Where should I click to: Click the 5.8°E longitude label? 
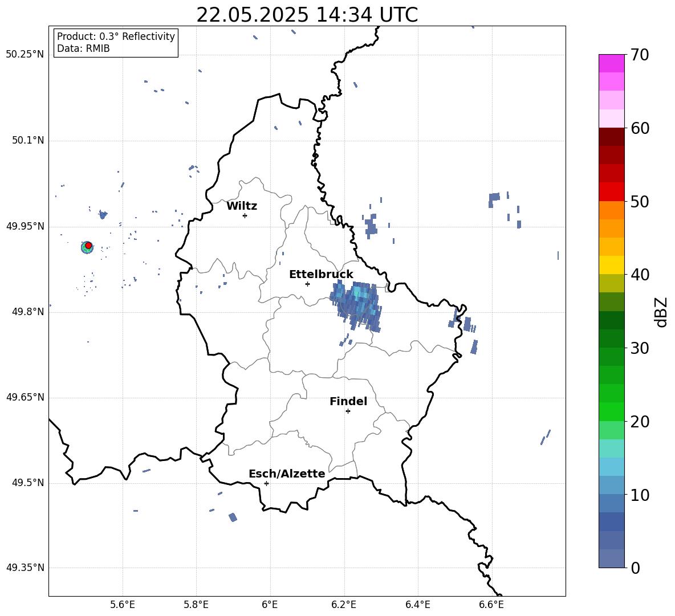click(x=196, y=605)
